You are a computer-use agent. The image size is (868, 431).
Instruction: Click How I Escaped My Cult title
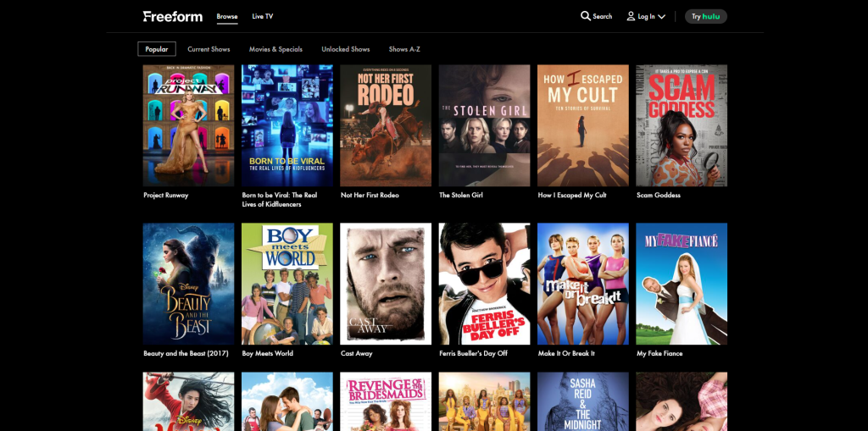pos(572,196)
